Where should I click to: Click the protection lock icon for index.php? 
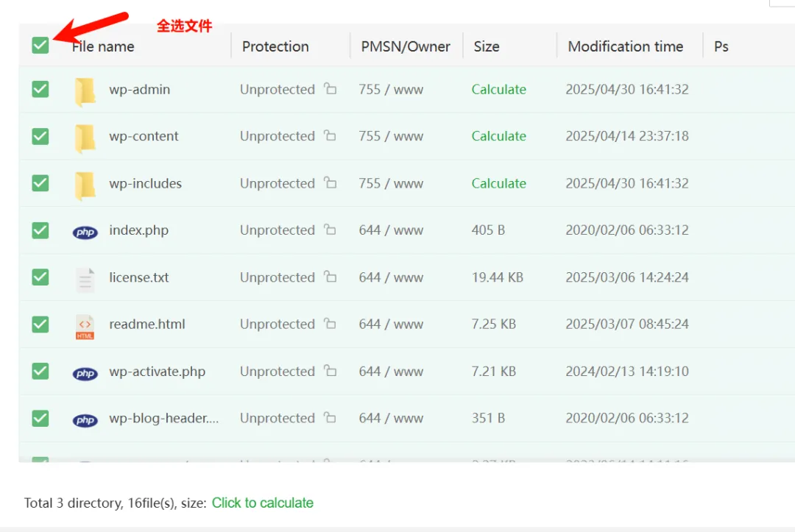click(330, 229)
